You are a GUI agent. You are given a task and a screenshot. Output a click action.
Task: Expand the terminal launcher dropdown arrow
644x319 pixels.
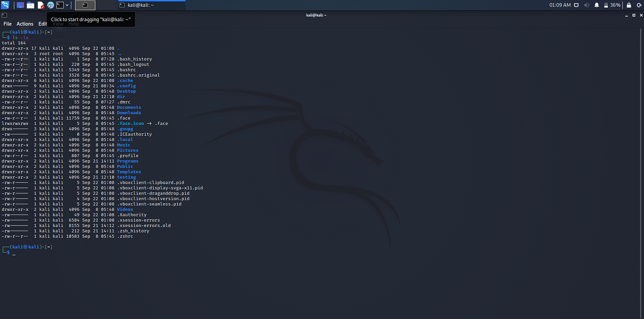click(67, 5)
